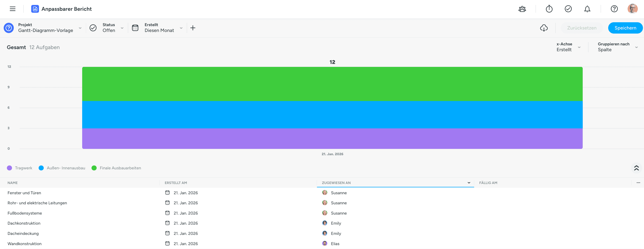The image size is (644, 249).
Task: Open the hamburger main menu
Action: pos(13,9)
